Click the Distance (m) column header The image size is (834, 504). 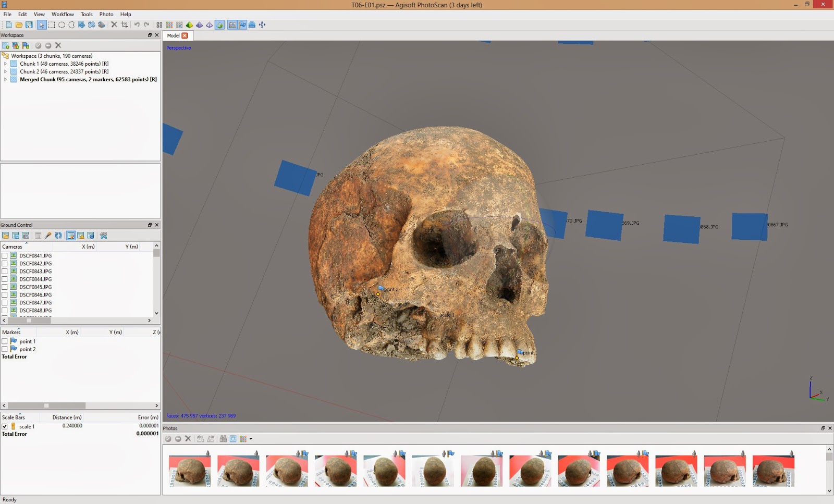click(x=67, y=417)
